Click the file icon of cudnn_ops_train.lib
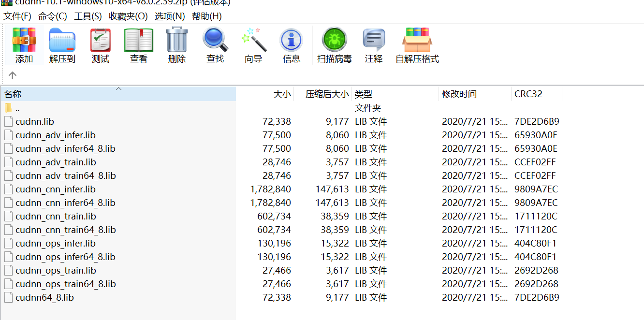Screen dimensions: 644x320 pyautogui.click(x=8, y=270)
